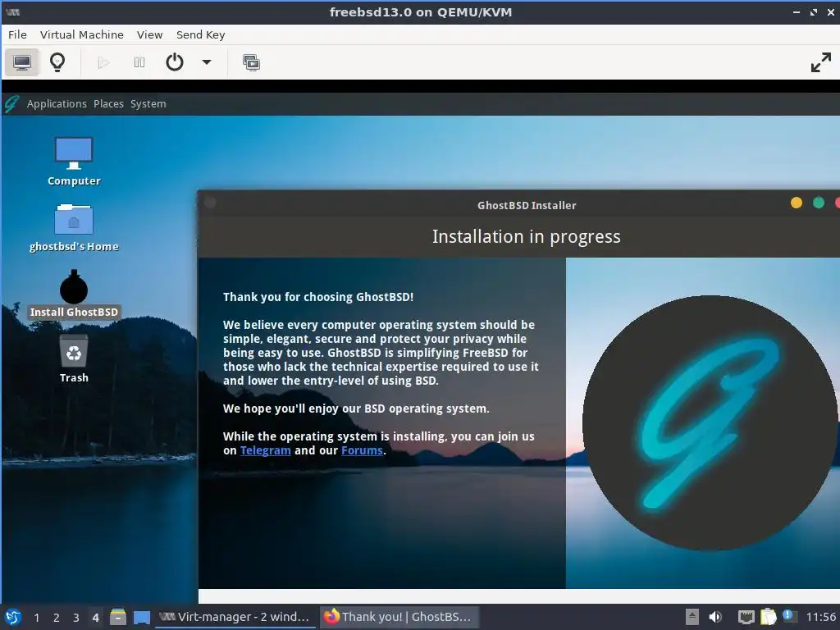Click the show desktop taskbar icon
The height and width of the screenshot is (630, 840).
(x=141, y=617)
